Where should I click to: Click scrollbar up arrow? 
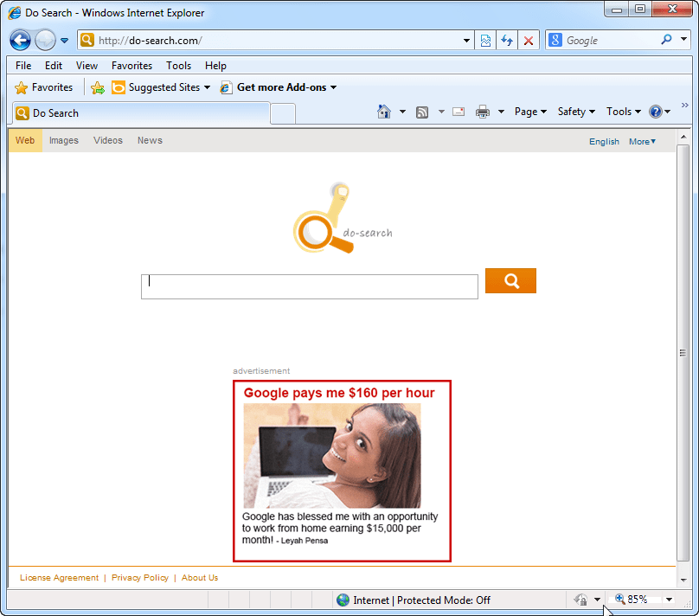pos(683,137)
